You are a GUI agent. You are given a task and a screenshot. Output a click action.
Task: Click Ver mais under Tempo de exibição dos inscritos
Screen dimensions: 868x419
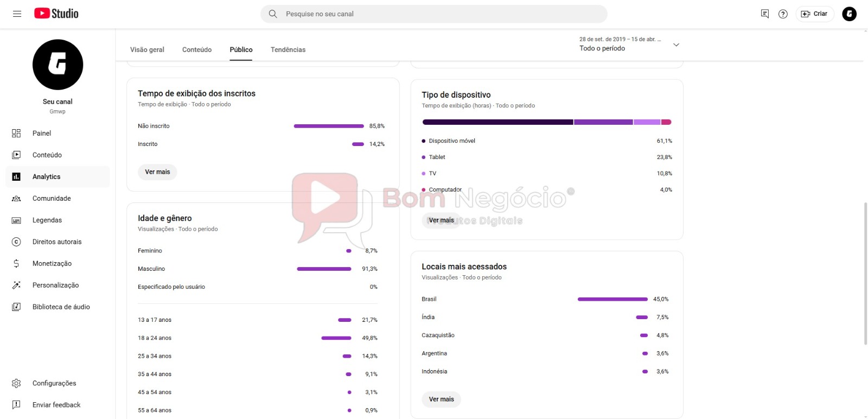[x=157, y=172]
